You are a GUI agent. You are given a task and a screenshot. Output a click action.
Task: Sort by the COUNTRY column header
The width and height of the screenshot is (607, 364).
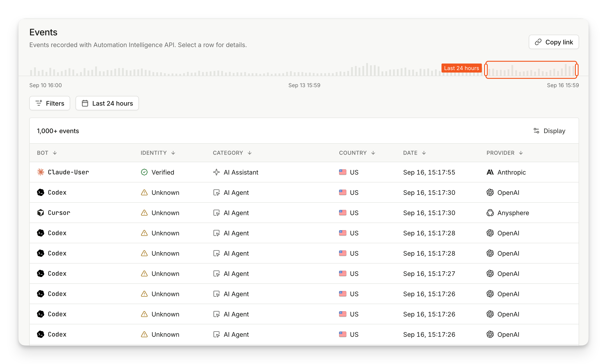(357, 153)
